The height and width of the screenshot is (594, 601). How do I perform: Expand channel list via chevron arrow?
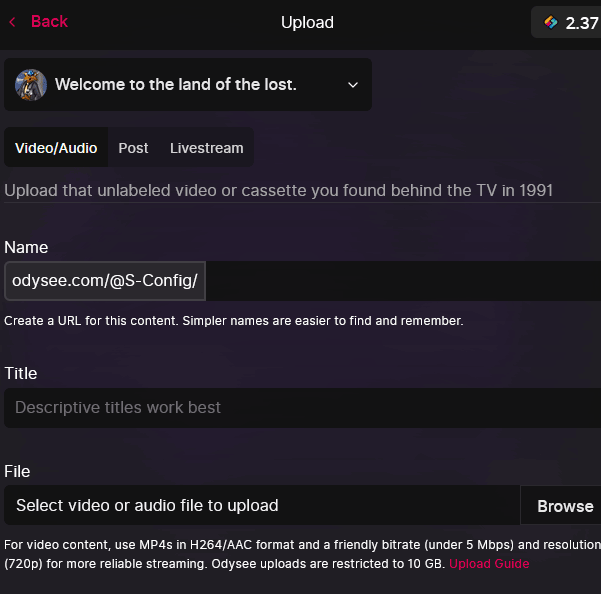353,85
